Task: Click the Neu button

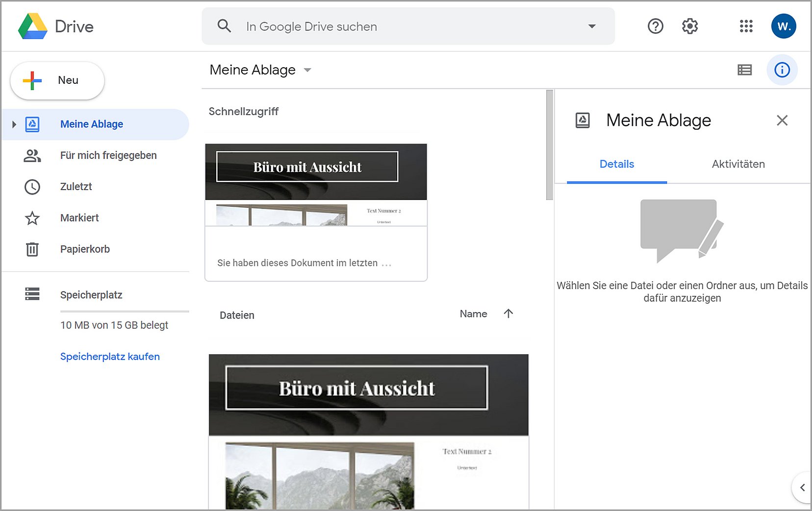Action: click(57, 80)
